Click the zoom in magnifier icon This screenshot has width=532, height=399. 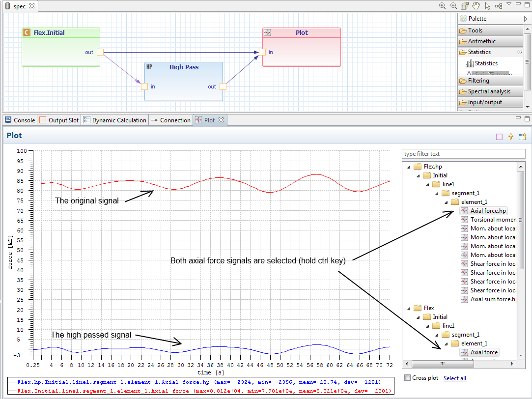442,6
